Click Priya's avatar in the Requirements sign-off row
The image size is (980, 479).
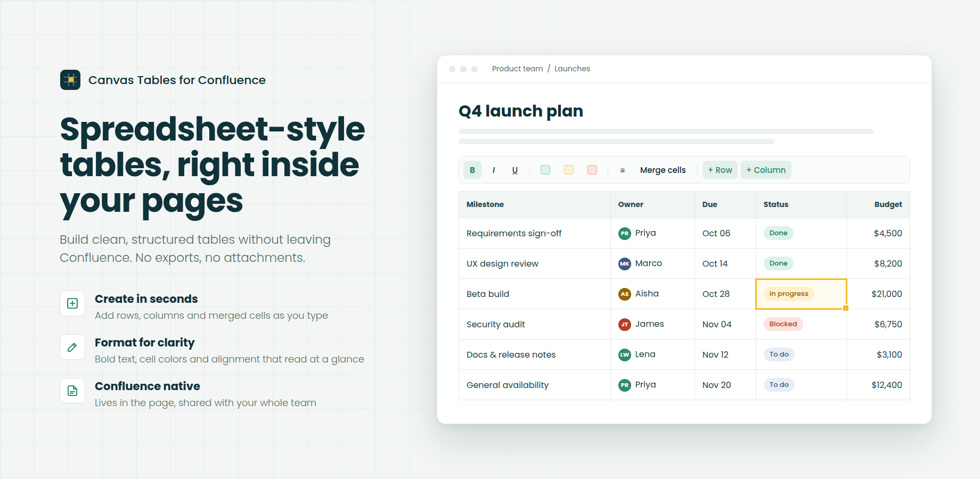coord(625,233)
